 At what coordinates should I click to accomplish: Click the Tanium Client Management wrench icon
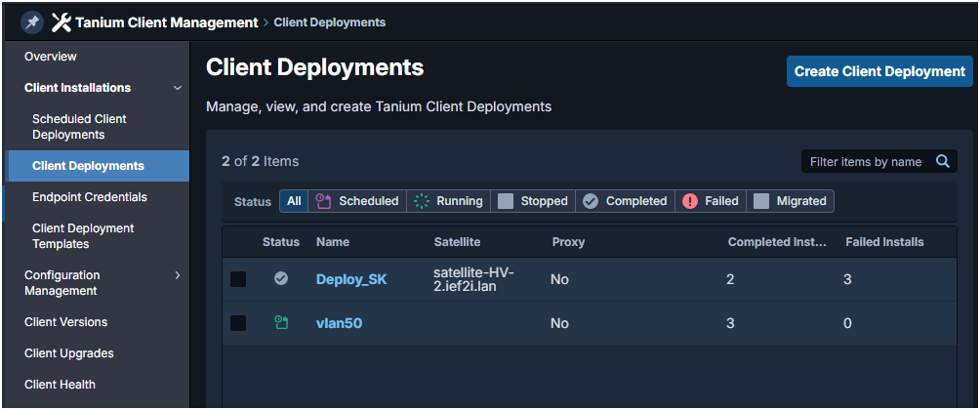(x=61, y=21)
